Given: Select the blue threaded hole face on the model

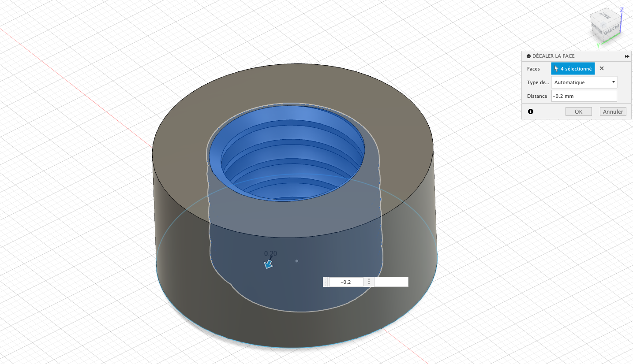Looking at the screenshot, I should click(287, 154).
